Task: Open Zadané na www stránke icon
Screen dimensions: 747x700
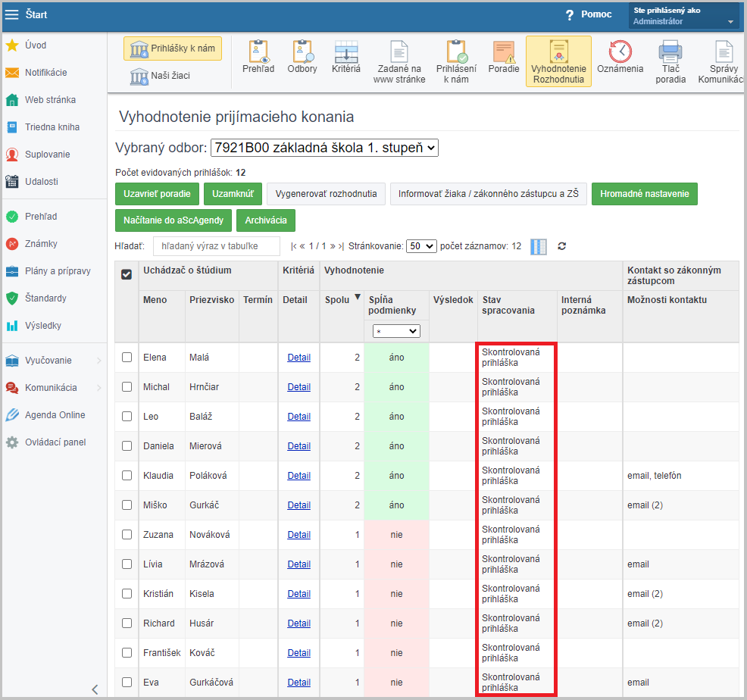Action: (x=399, y=52)
